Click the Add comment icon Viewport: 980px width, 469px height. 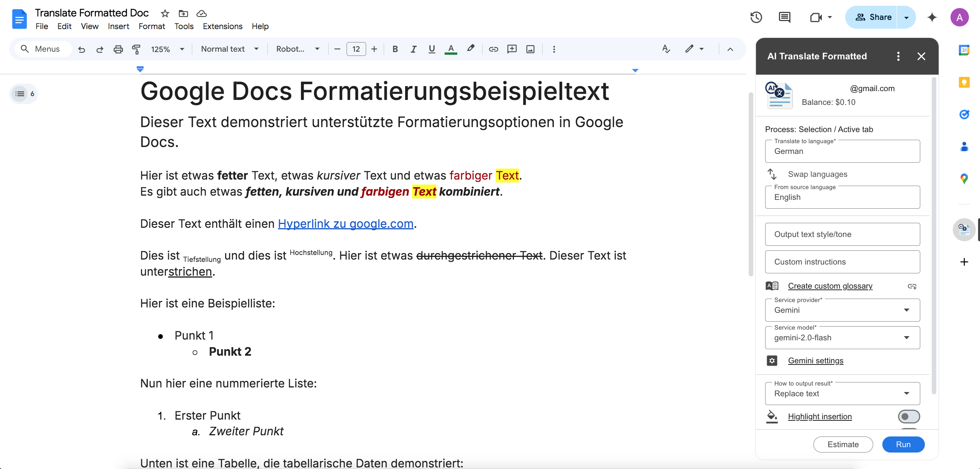[512, 49]
